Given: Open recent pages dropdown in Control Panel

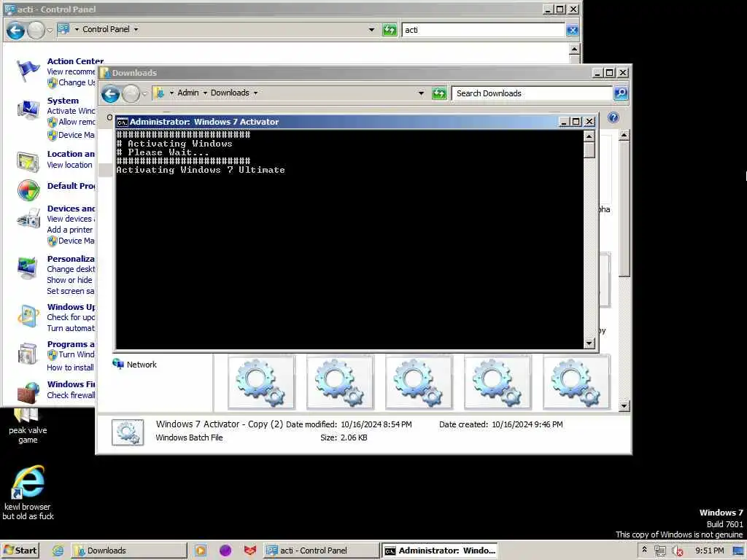Looking at the screenshot, I should click(x=50, y=31).
